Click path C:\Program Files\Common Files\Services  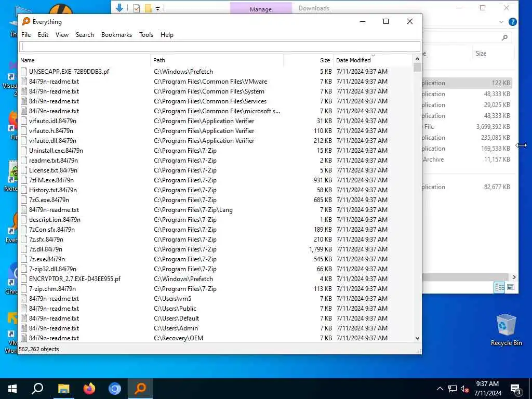[210, 101]
